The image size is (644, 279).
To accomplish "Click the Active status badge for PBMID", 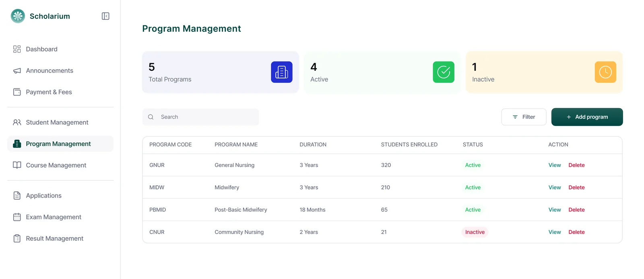I will (x=473, y=210).
